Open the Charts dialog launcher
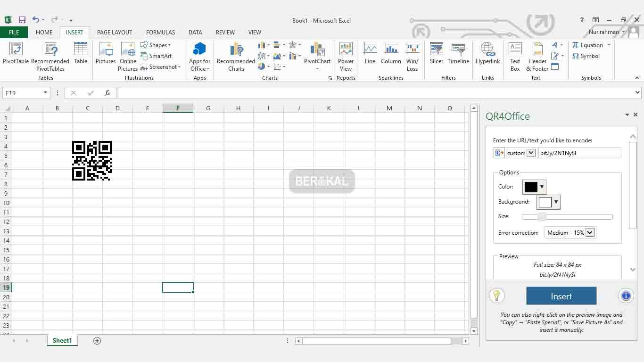The image size is (644, 362). 330,78
